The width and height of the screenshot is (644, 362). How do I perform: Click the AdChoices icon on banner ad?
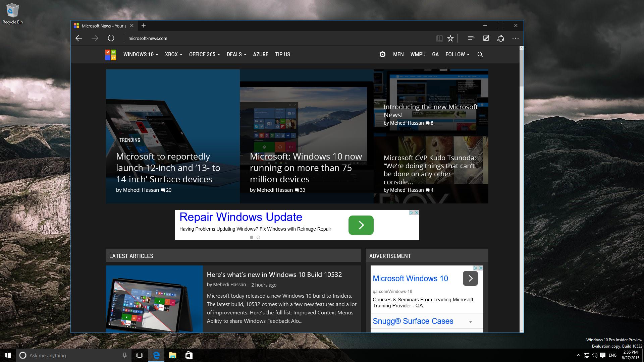pos(411,213)
